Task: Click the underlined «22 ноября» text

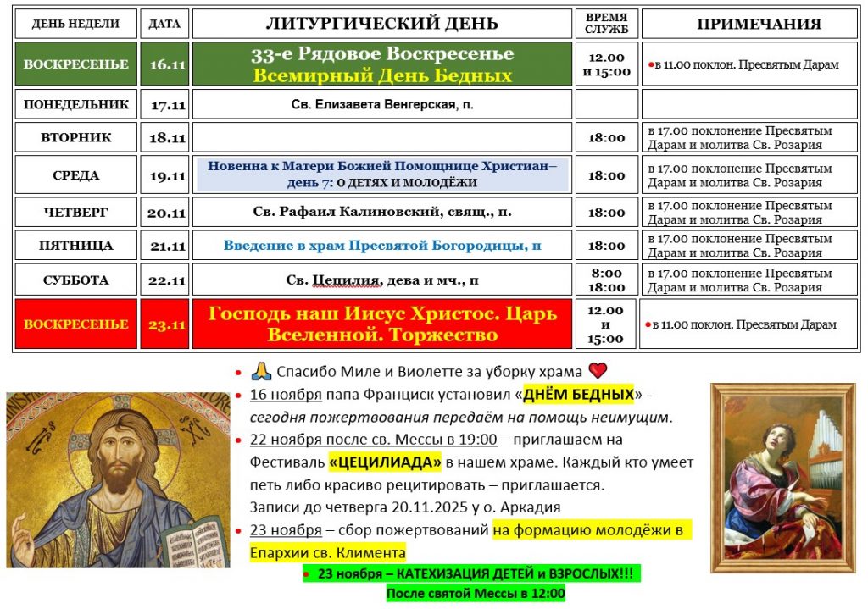Action: (x=285, y=440)
